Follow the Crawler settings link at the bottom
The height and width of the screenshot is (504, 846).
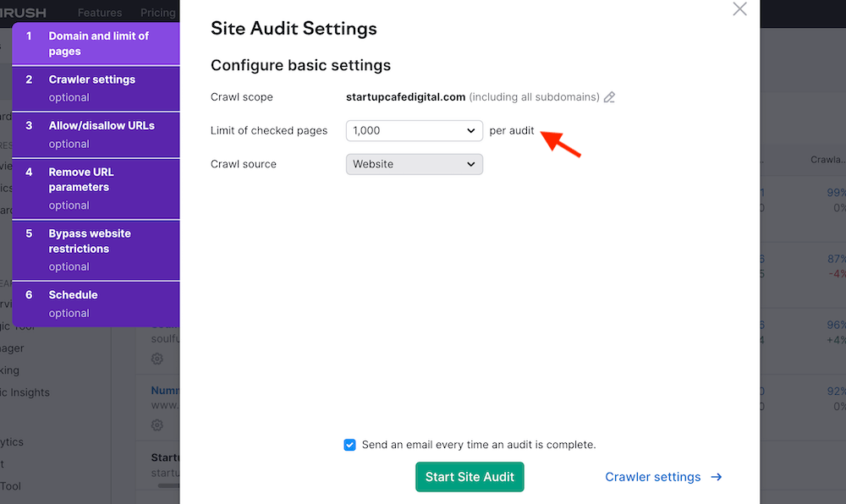coord(653,477)
